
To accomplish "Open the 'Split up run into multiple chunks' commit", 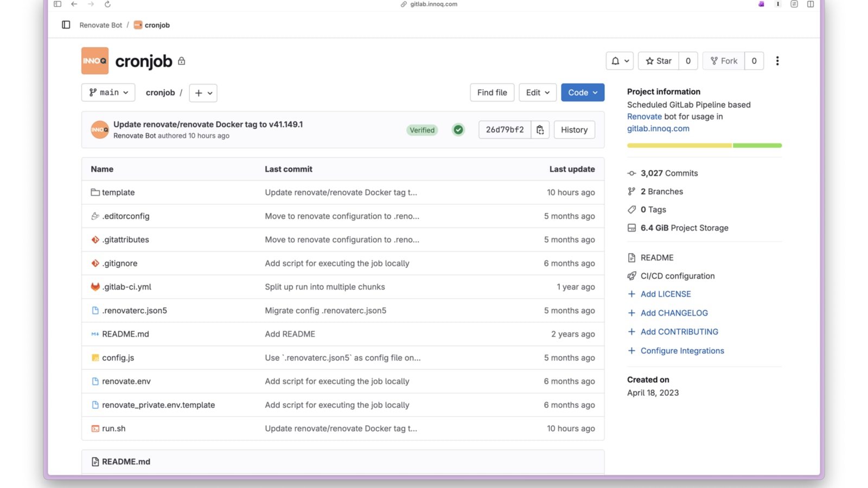I will point(325,287).
